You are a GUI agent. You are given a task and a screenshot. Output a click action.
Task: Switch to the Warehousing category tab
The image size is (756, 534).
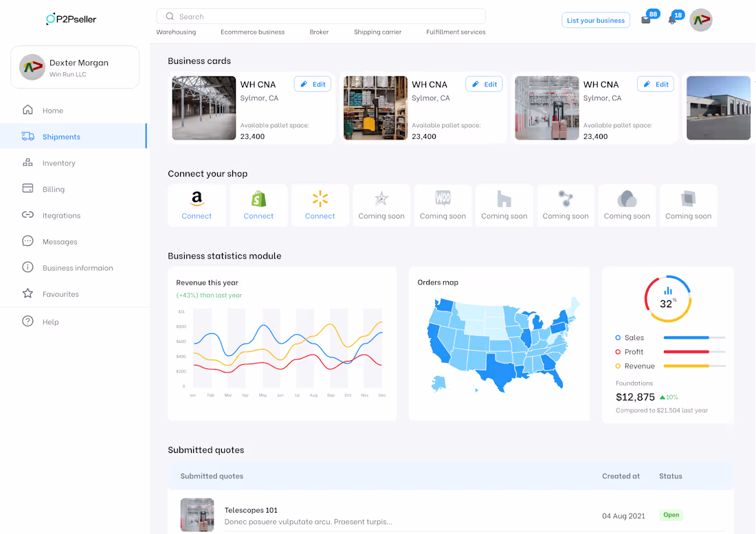click(177, 32)
